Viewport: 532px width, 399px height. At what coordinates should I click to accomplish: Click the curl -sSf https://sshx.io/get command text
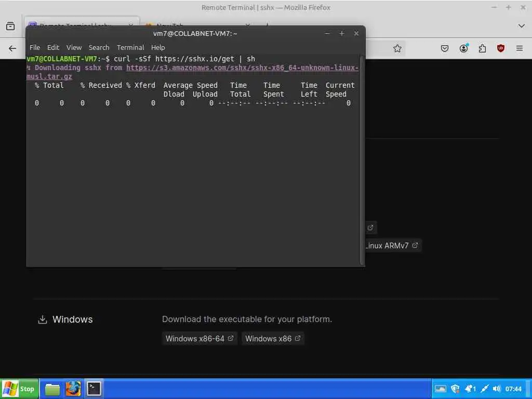(x=174, y=59)
